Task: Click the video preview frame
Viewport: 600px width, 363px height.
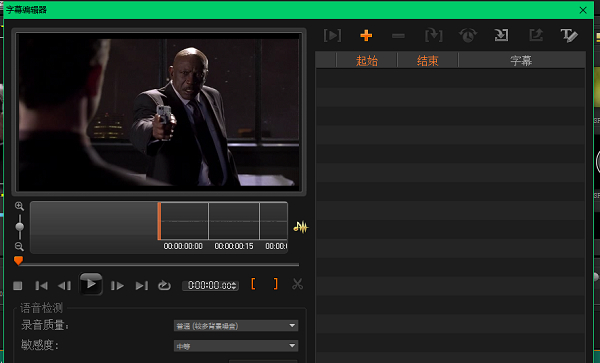Action: [158, 112]
